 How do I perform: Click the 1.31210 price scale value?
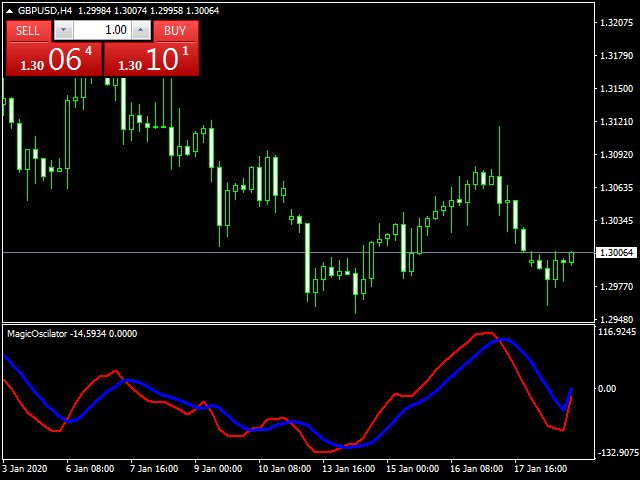click(x=616, y=122)
